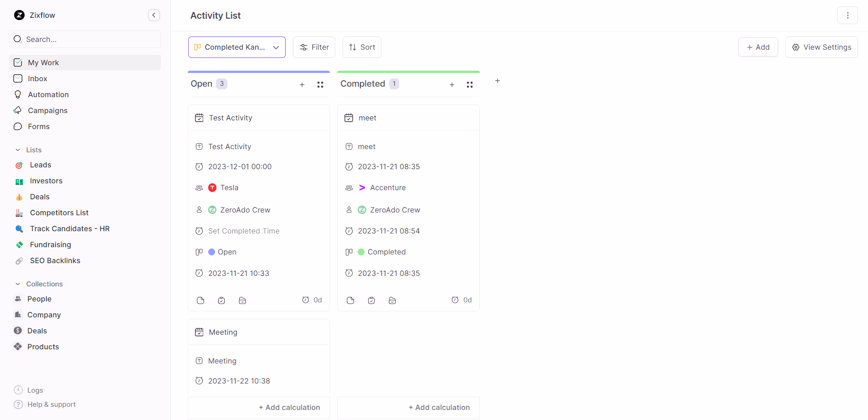
Task: Click the 0d timer on the Test Activity card
Action: coord(312,300)
